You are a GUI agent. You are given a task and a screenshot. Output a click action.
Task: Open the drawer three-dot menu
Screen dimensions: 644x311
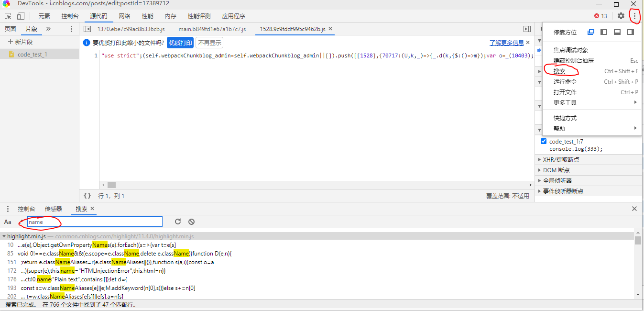[8, 209]
